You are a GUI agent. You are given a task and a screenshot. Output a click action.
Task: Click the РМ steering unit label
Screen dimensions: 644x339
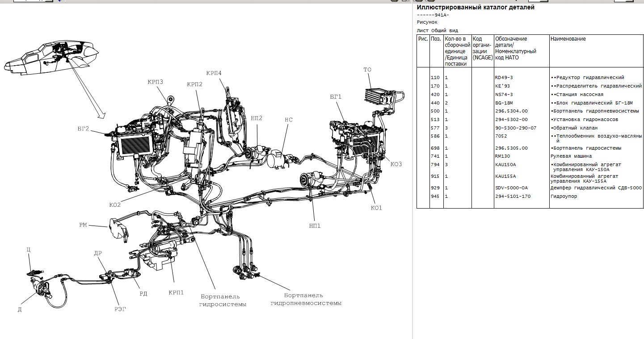point(83,226)
